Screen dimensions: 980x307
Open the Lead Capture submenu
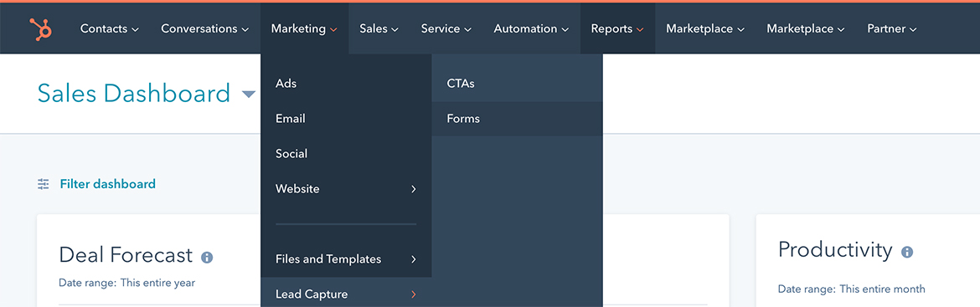point(346,294)
